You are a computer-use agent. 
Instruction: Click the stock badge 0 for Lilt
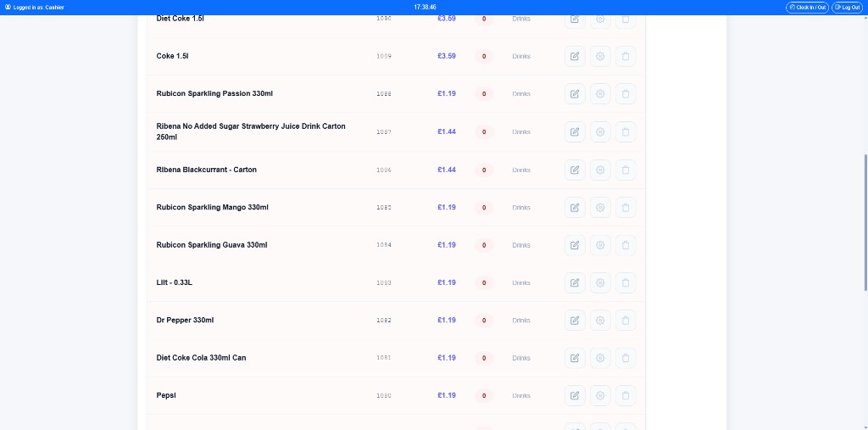[484, 282]
